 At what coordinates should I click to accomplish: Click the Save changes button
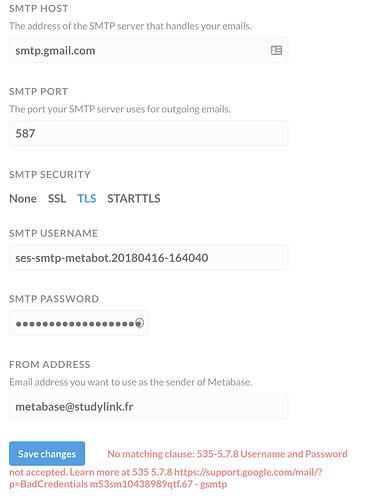[47, 454]
